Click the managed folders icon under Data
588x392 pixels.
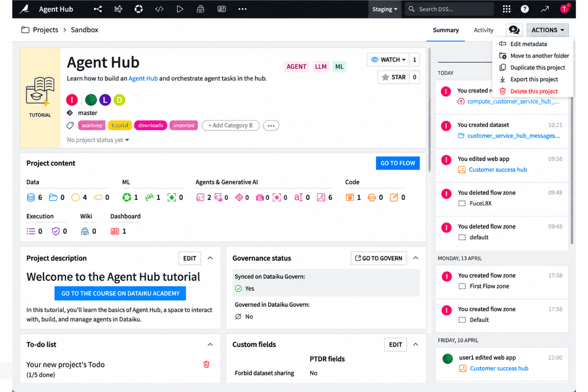click(53, 197)
